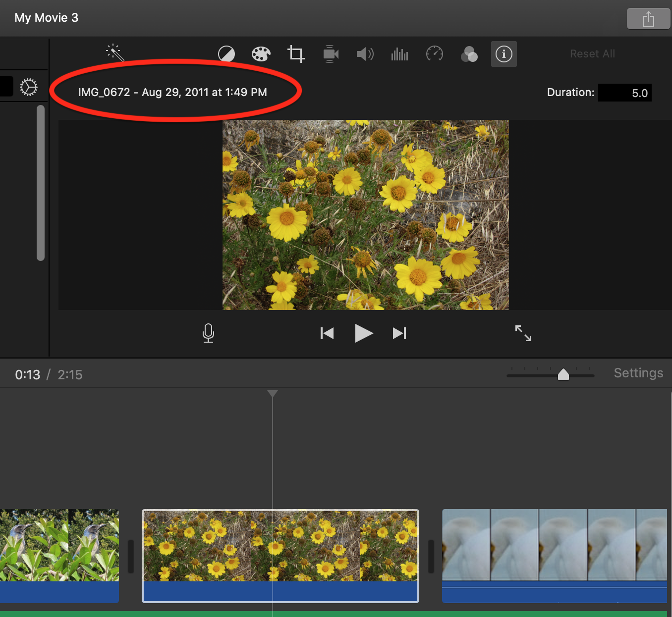Click the Reset All button
Screen dimensions: 672x617
592,53
